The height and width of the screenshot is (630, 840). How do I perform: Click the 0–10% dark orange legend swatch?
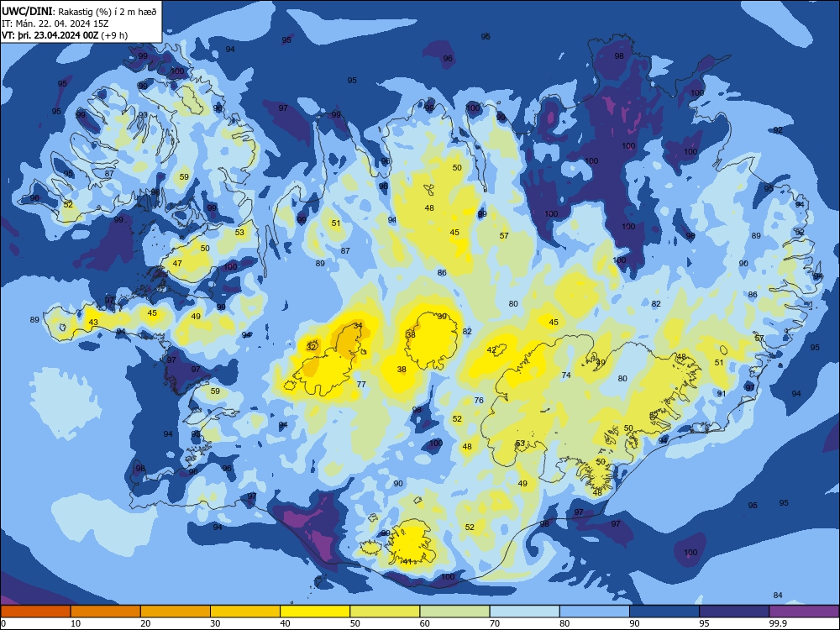click(x=35, y=612)
